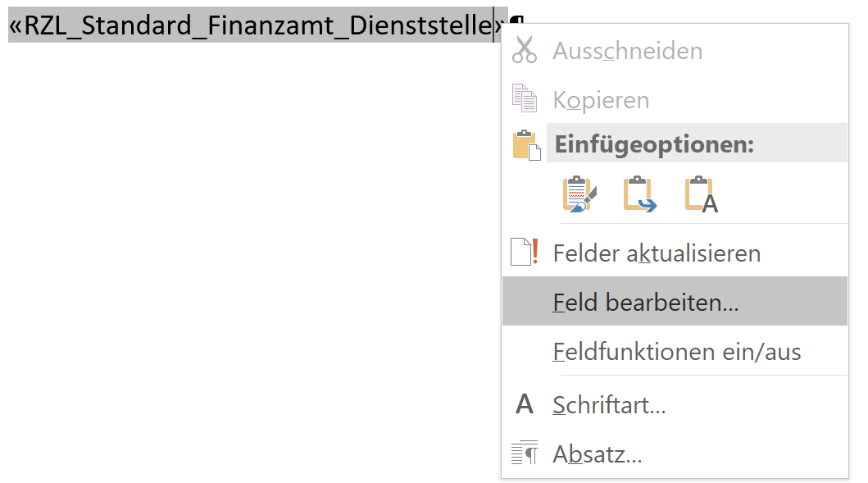Click the 'Ausschneiden' command
868x483 pixels.
click(629, 50)
